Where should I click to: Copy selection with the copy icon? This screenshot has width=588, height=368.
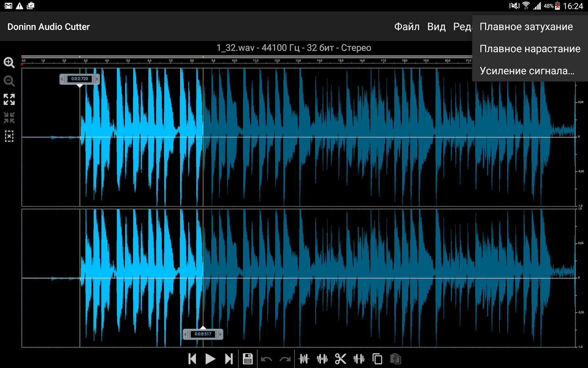pyautogui.click(x=377, y=359)
